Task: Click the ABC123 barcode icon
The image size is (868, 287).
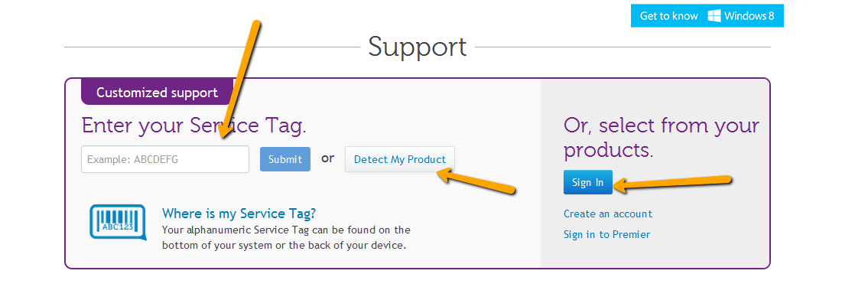Action: point(118,222)
